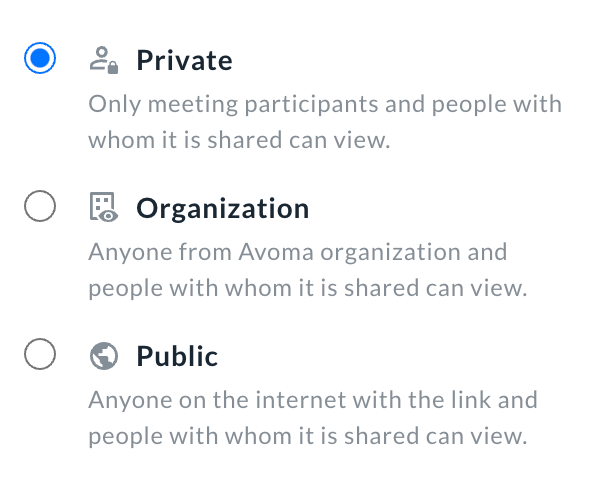Click the eye badge on the building icon
The width and height of the screenshot is (596, 498).
108,216
